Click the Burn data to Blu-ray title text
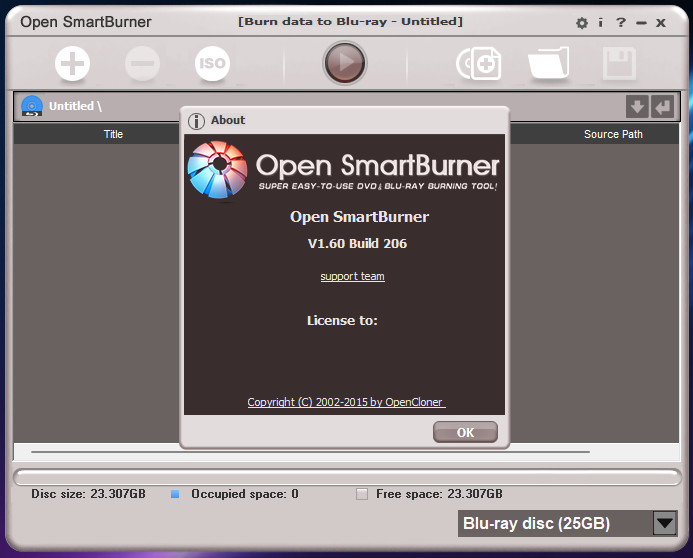Viewport: 693px width, 558px height. point(350,22)
